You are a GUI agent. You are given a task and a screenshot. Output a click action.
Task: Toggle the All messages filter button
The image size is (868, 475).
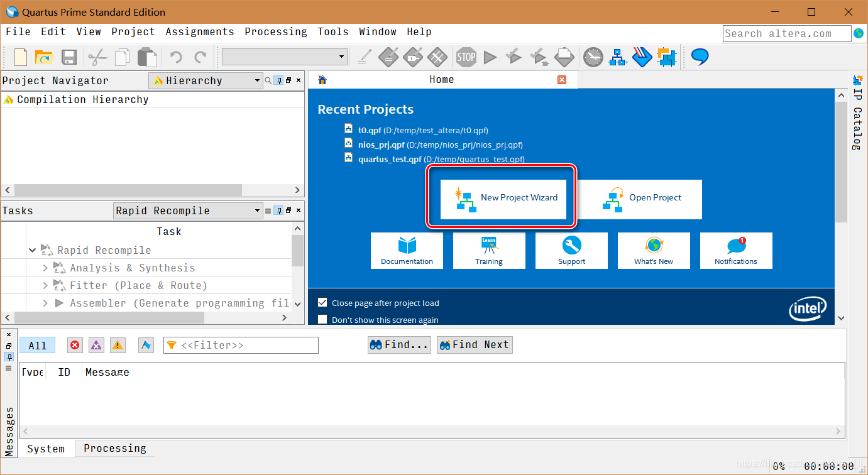(38, 345)
